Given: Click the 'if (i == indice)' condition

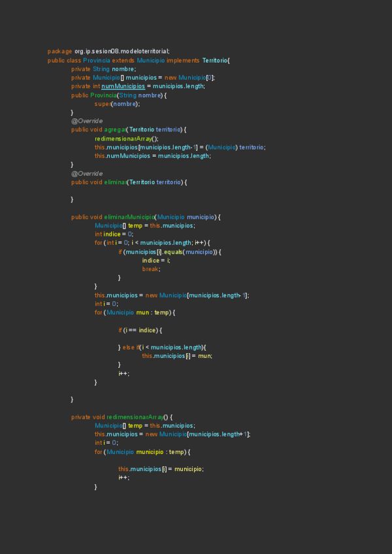Looking at the screenshot, I should pos(139,331).
